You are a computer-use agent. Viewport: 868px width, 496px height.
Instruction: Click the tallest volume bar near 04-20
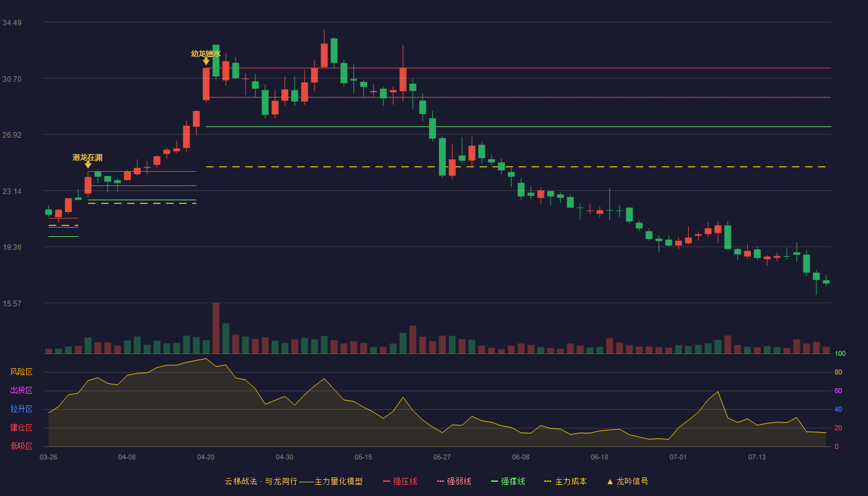pyautogui.click(x=216, y=328)
